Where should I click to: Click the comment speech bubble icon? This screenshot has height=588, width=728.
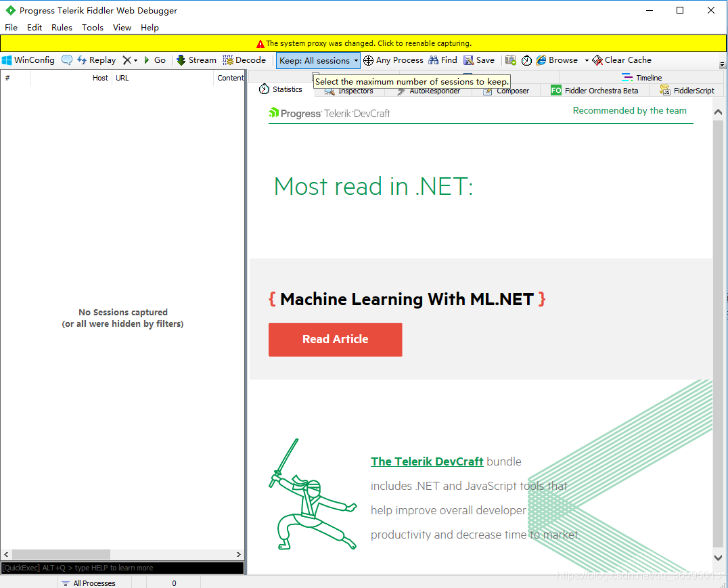pyautogui.click(x=67, y=60)
